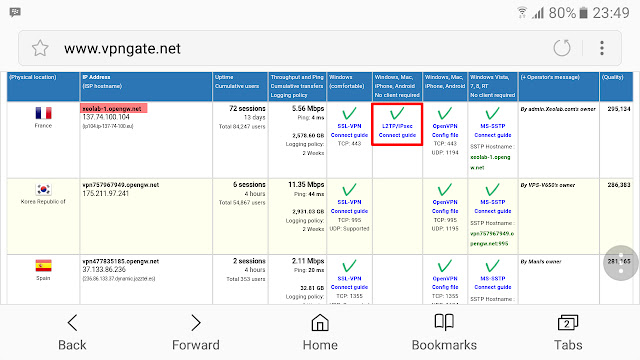Tap the MS-SSTP green checkmark in Spain row
The image size is (640, 360).
(493, 266)
